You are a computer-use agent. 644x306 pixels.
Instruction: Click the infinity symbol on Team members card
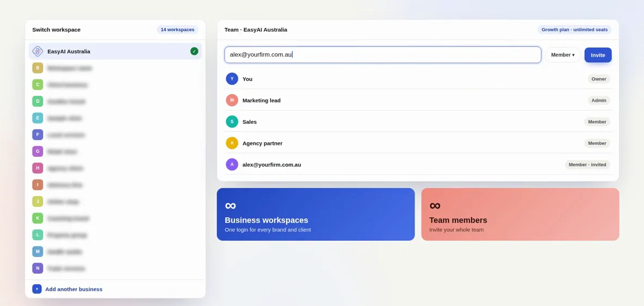point(435,205)
